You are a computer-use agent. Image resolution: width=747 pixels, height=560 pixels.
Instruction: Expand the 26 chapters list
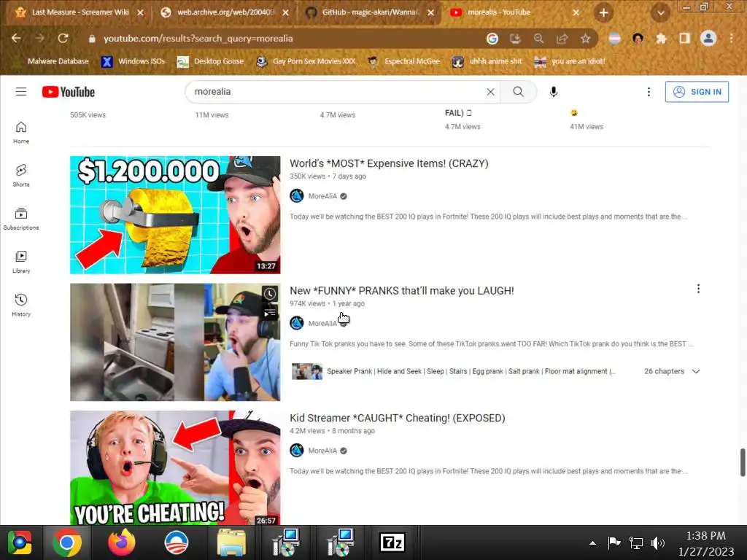click(696, 371)
